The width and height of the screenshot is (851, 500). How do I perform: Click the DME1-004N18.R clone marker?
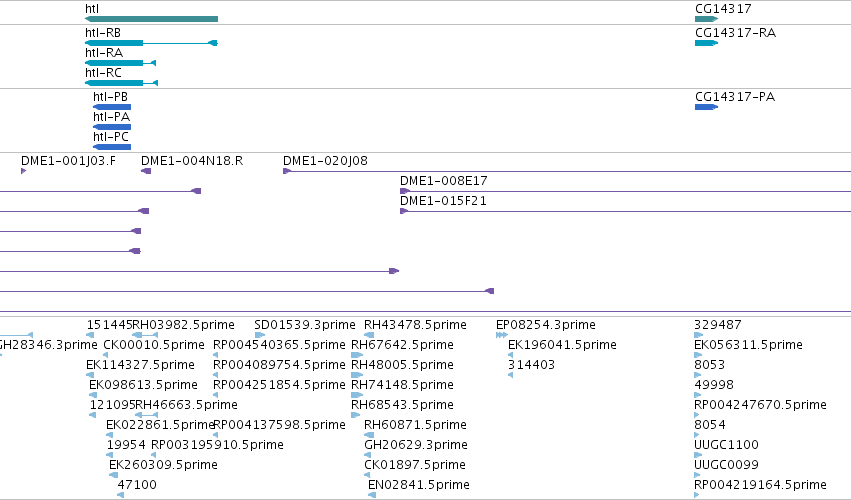pyautogui.click(x=146, y=171)
